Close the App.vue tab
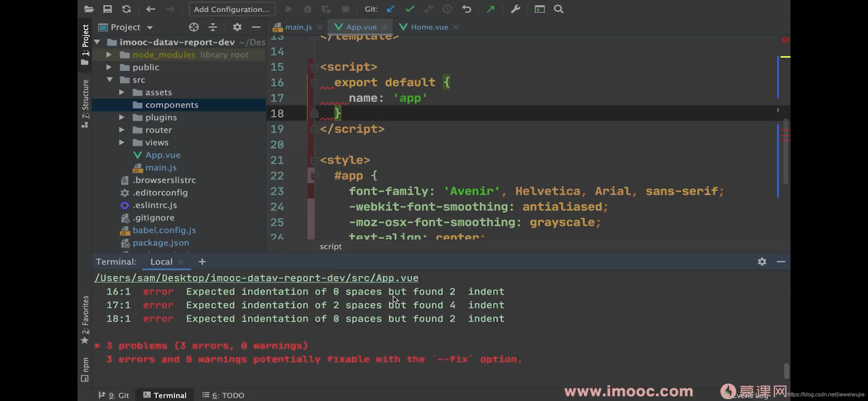Image resolution: width=868 pixels, height=401 pixels. click(x=385, y=27)
